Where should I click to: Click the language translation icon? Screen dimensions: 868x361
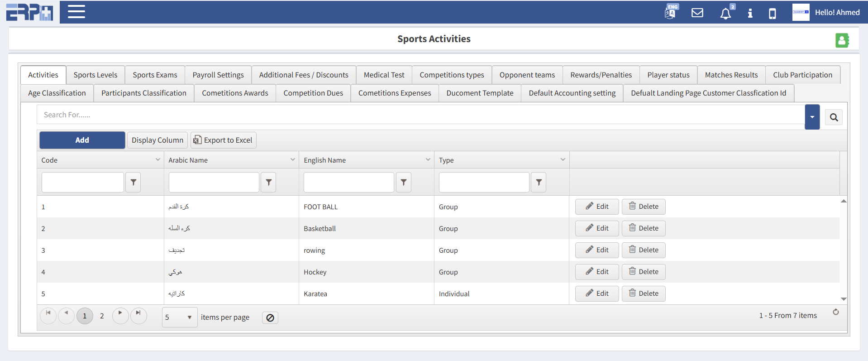click(670, 12)
